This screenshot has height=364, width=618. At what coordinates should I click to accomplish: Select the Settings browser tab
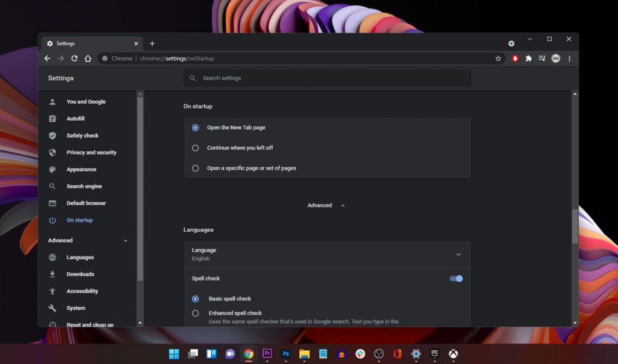[x=92, y=43]
